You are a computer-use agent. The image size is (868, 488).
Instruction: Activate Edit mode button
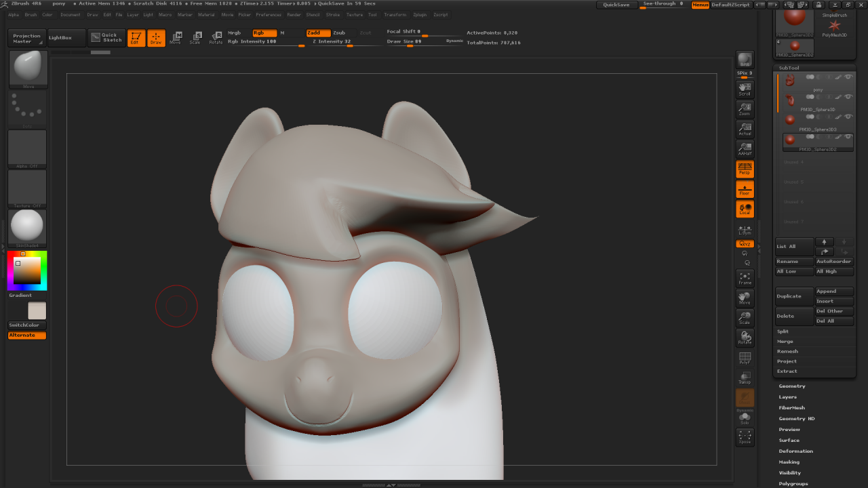136,38
